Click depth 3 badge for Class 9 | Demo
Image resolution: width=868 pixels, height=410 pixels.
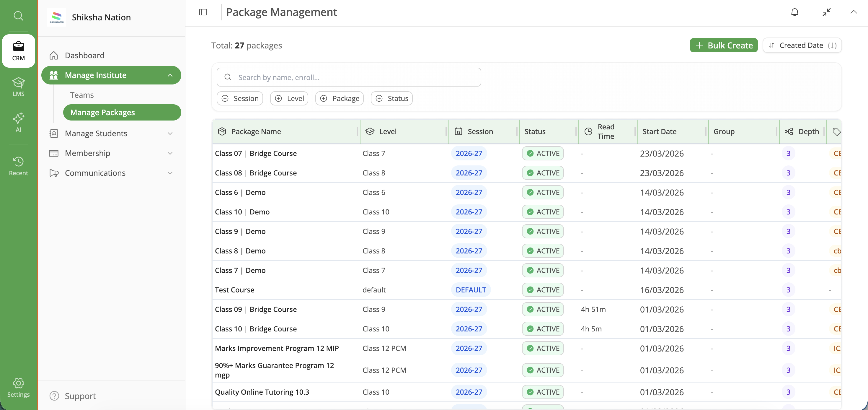(x=788, y=231)
